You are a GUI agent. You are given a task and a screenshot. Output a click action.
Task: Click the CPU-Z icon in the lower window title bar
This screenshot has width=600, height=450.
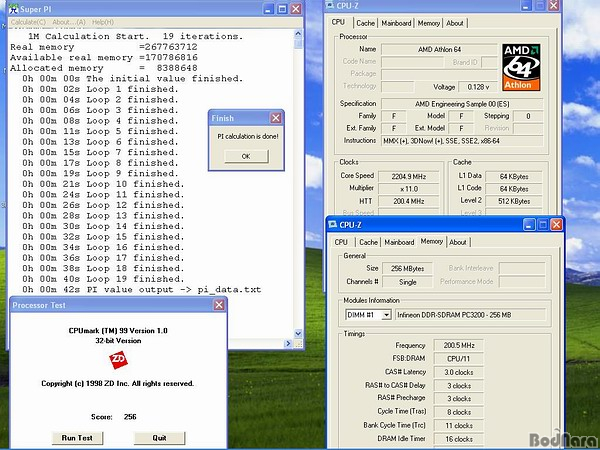[x=333, y=225]
